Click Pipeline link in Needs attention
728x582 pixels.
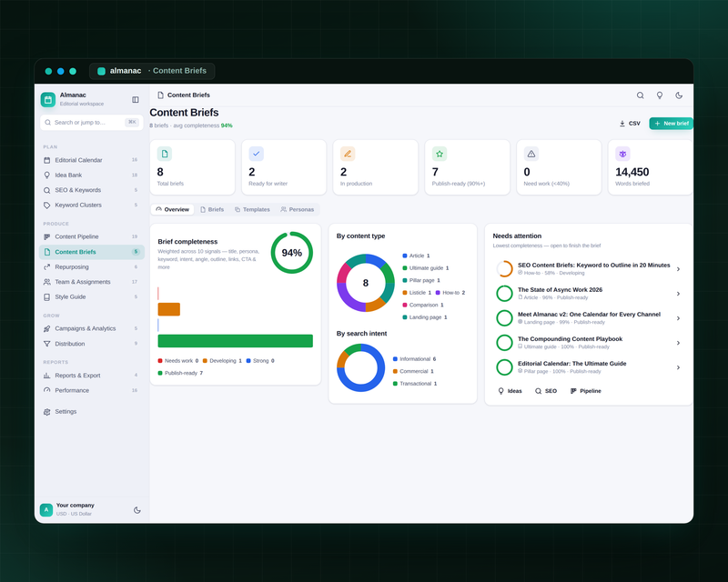[x=586, y=391]
